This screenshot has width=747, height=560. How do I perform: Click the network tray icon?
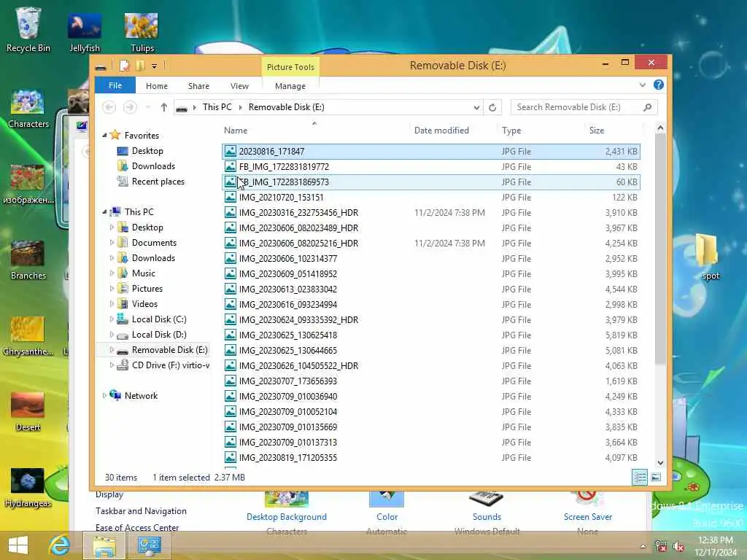(x=660, y=547)
